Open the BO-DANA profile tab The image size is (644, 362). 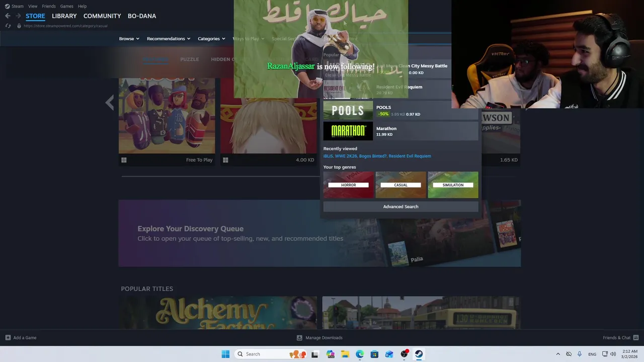point(142,16)
